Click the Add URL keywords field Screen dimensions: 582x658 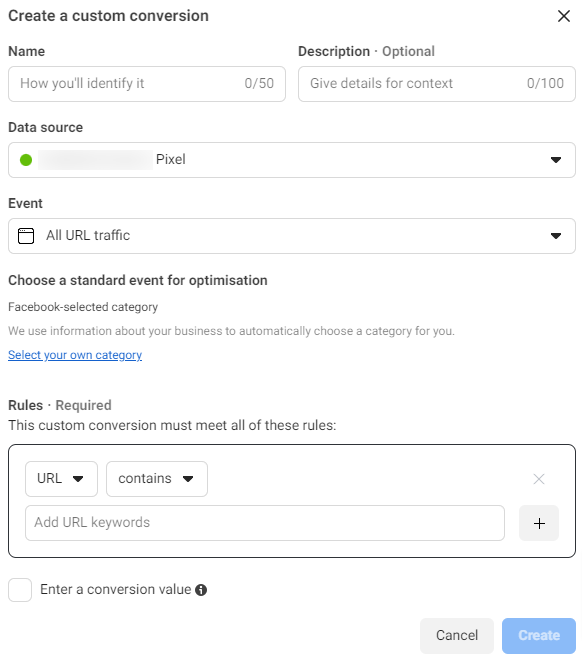[265, 523]
